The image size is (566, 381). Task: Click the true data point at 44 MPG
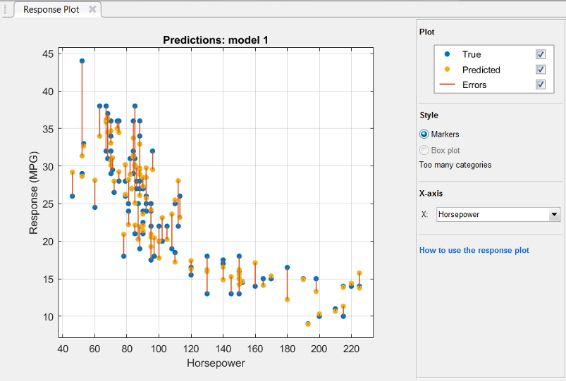(x=82, y=61)
